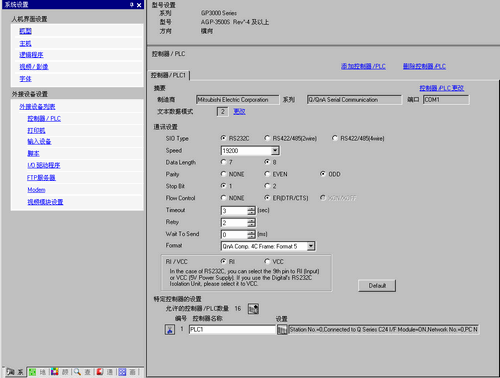The image size is (500, 378).
Task: Click the pin icon in the 系统设置 panel header
Action: [131, 5]
